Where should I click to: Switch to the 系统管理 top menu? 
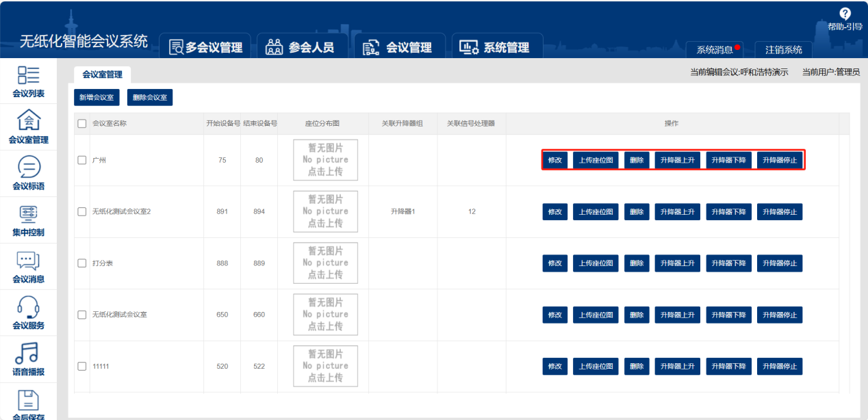click(496, 47)
